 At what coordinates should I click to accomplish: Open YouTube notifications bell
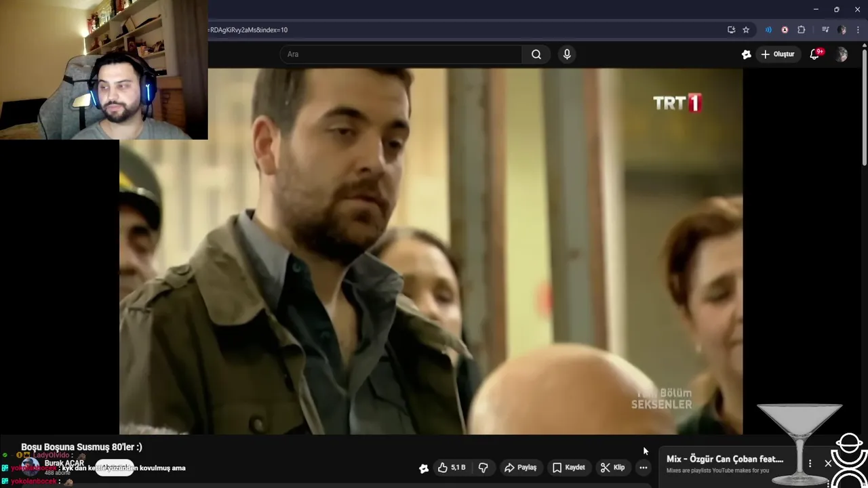click(x=815, y=54)
